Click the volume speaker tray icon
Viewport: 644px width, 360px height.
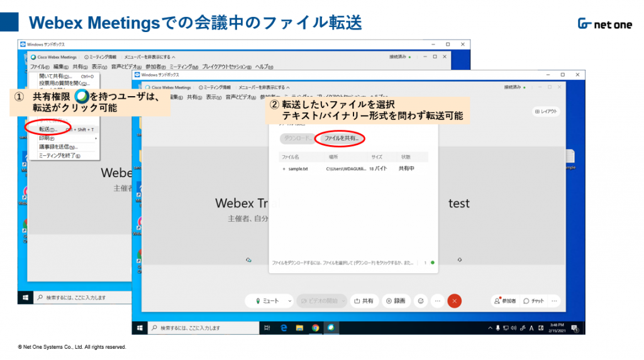click(514, 328)
